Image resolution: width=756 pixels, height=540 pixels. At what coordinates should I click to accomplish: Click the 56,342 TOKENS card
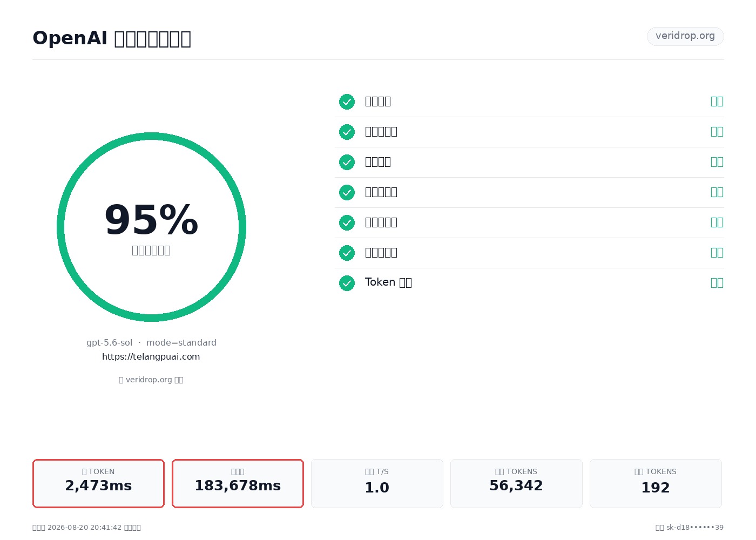[516, 483]
